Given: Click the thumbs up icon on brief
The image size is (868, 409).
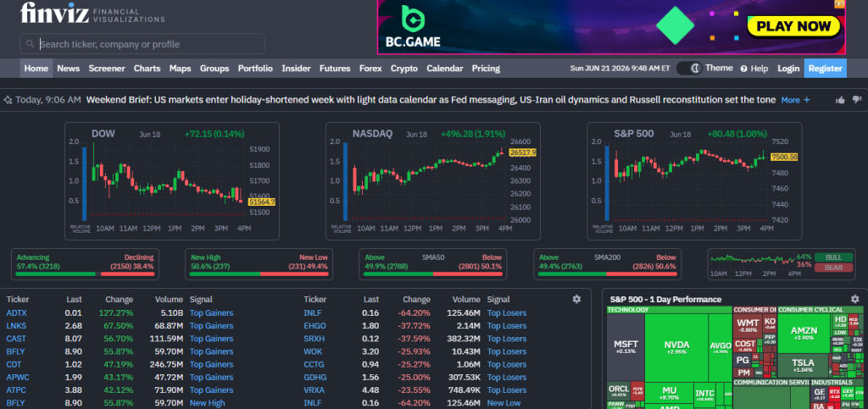Looking at the screenshot, I should coord(840,100).
